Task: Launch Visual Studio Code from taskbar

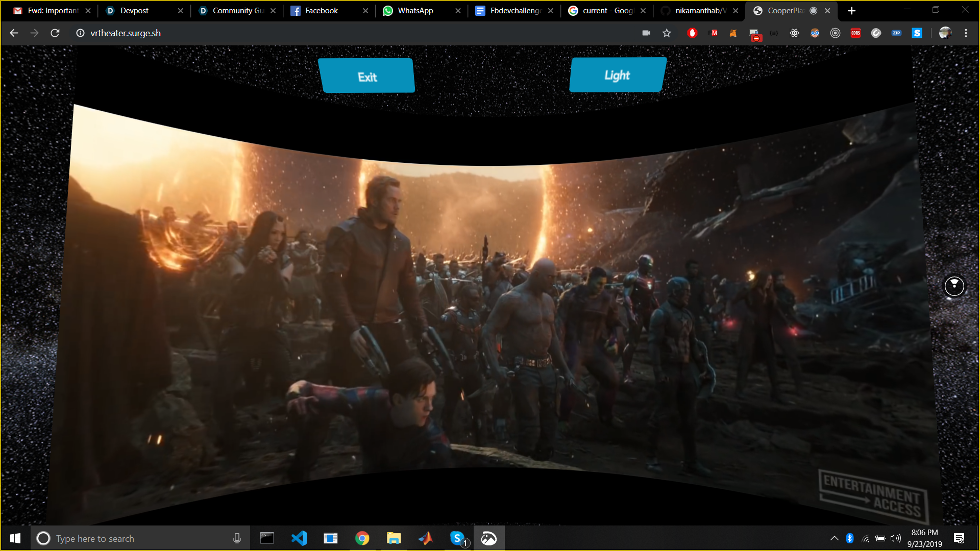Action: (299, 538)
